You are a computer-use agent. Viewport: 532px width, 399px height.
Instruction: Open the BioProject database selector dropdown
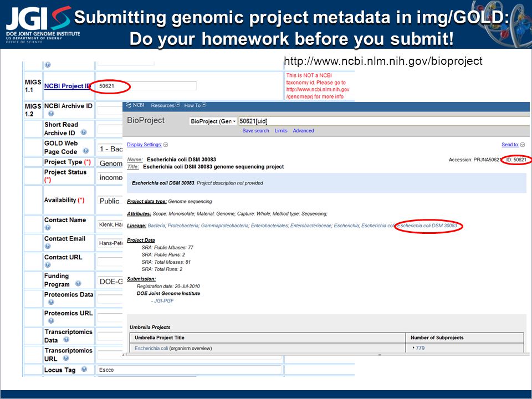pyautogui.click(x=213, y=121)
